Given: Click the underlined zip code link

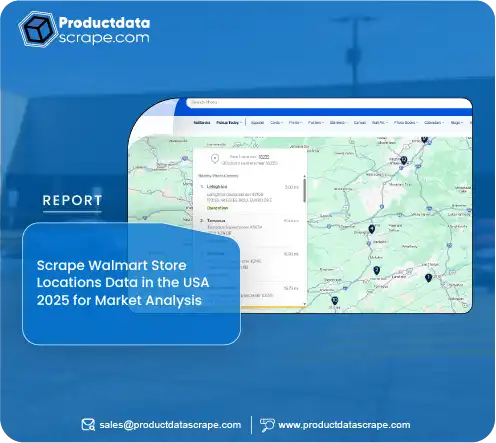Looking at the screenshot, I should coord(264,157).
